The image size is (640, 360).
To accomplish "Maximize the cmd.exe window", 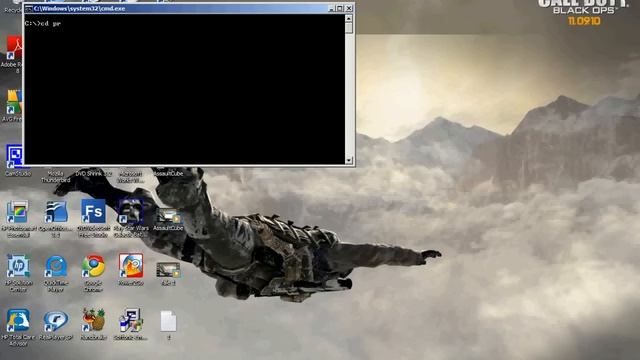I will (340, 8).
